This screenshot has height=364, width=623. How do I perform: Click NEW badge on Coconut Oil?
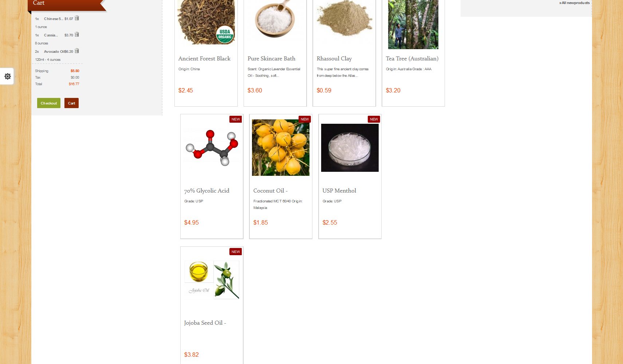[x=305, y=119]
